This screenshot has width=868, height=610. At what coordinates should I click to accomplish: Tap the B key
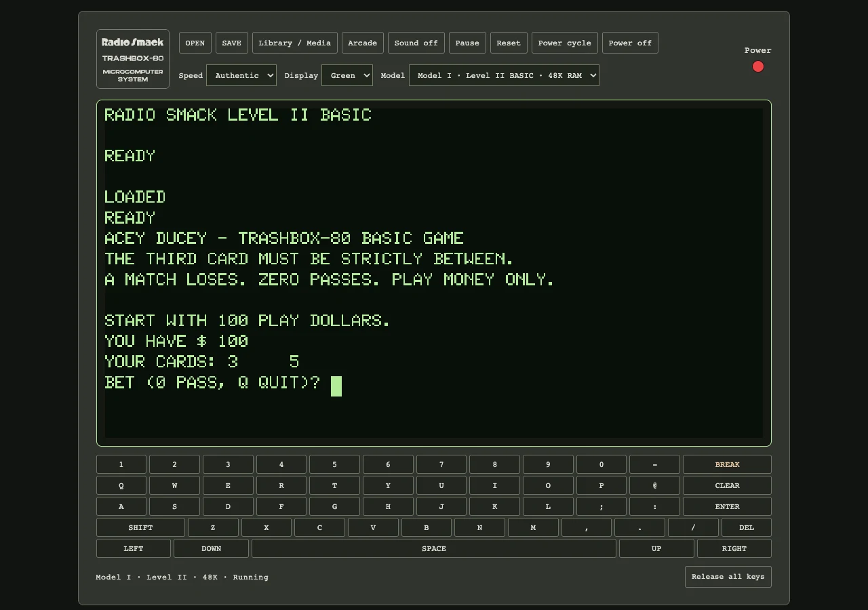pyautogui.click(x=427, y=527)
